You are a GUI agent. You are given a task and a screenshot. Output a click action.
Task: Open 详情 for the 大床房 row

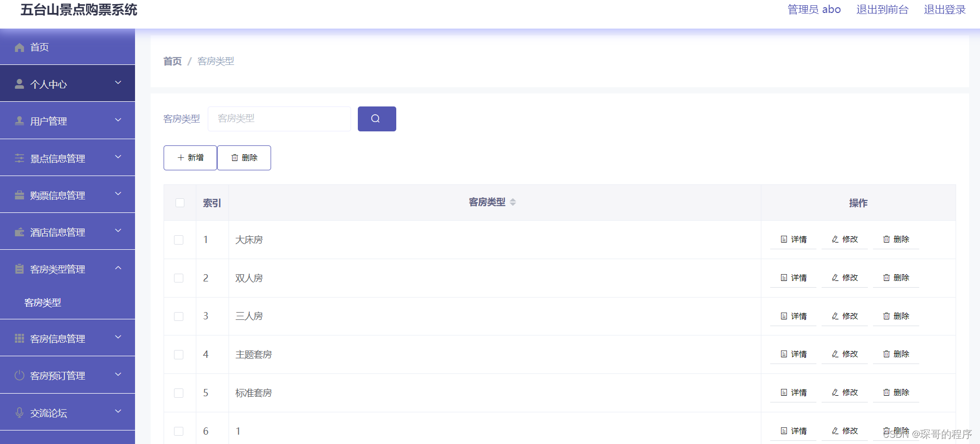click(793, 239)
